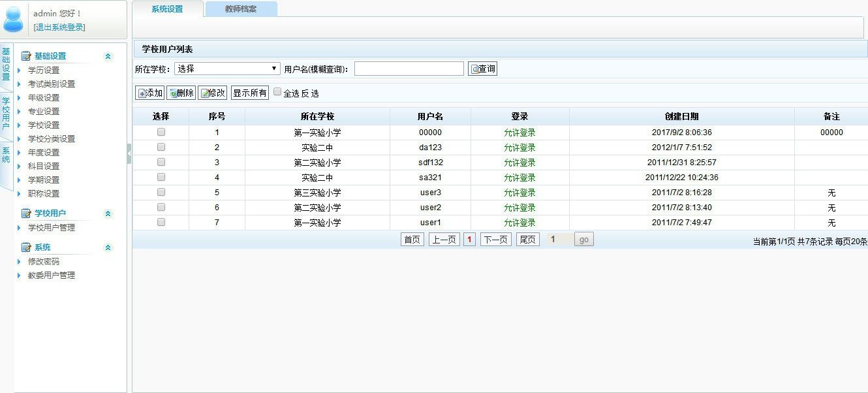The image size is (868, 393).
Task: Click the 删除 button
Action: click(x=181, y=93)
